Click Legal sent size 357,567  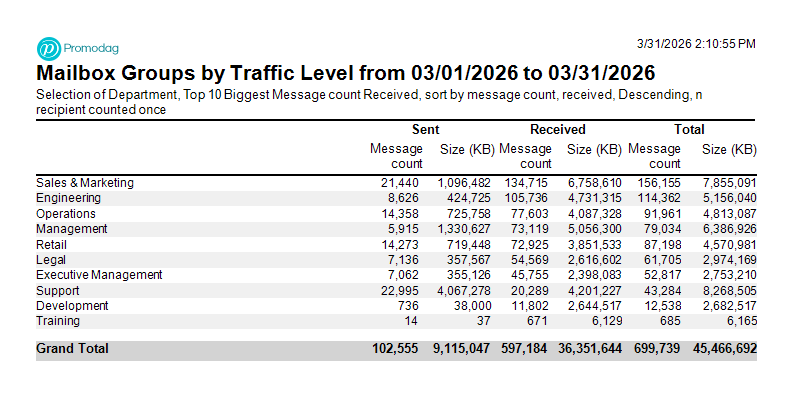(x=468, y=260)
